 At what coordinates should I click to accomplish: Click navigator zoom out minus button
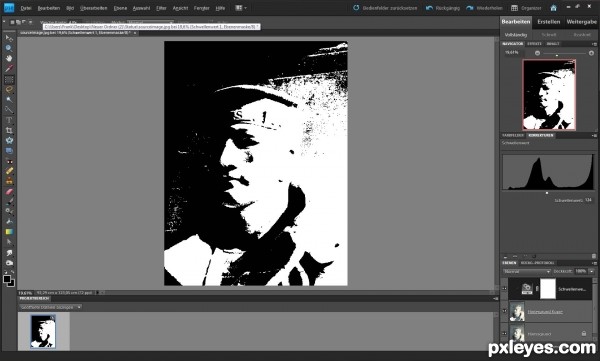pyautogui.click(x=537, y=53)
